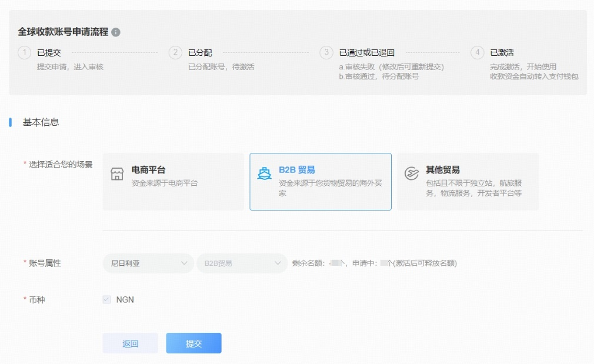
Task: Click the 基本信息 section heading
Action: [x=41, y=122]
